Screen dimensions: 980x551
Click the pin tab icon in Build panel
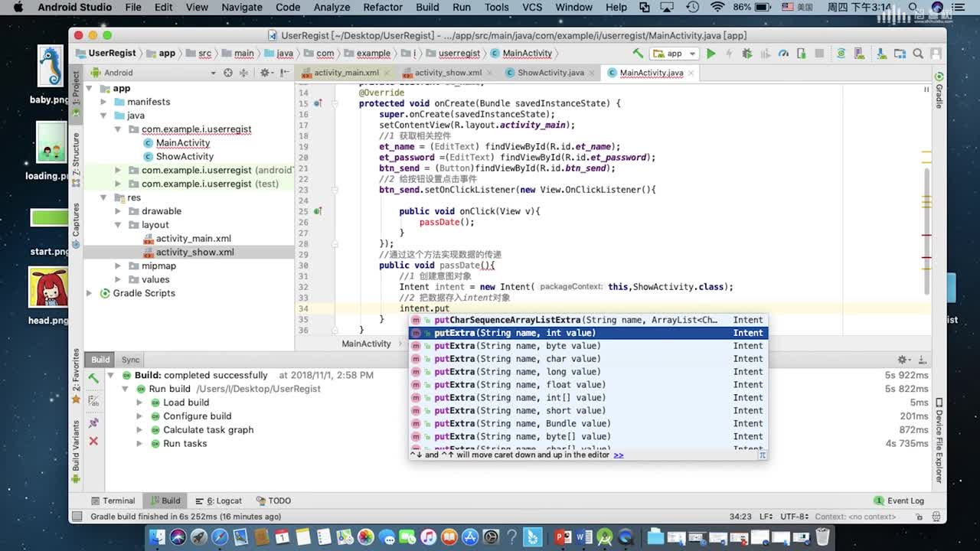click(93, 422)
